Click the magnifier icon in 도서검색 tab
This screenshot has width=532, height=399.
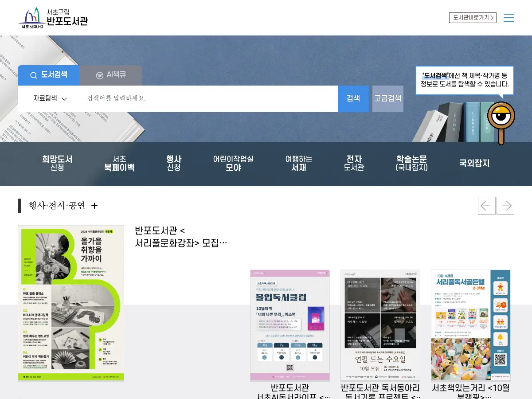34,75
